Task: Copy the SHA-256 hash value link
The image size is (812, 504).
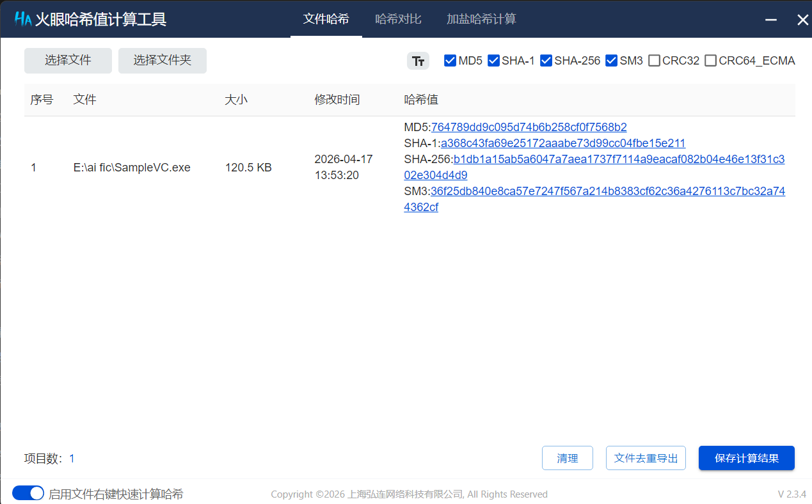Action: pyautogui.click(x=594, y=167)
